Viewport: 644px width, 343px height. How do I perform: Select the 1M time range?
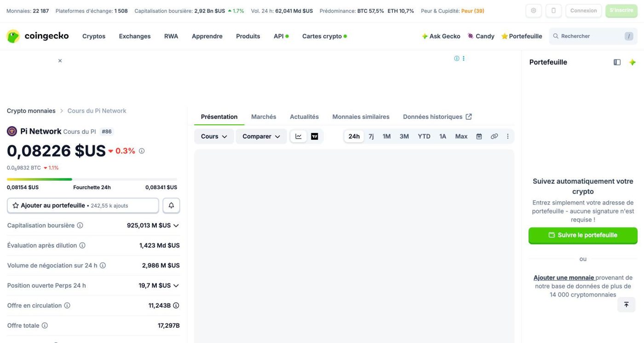(x=387, y=136)
